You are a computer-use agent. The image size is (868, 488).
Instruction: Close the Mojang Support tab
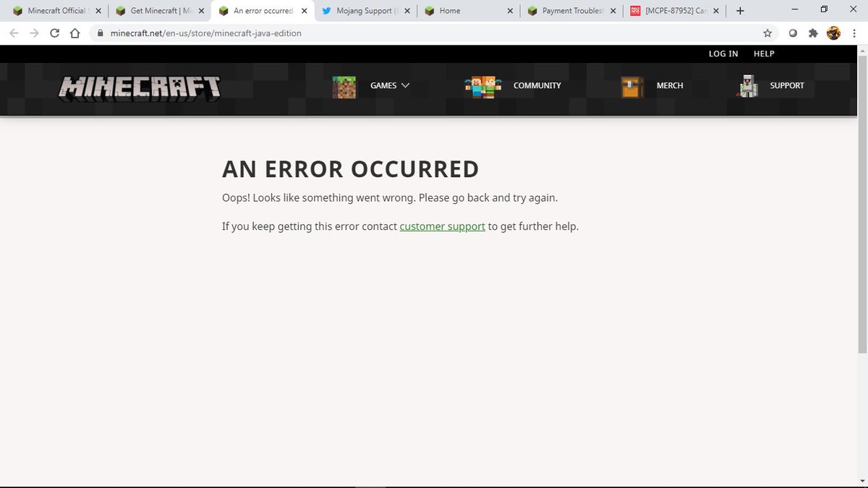click(407, 11)
